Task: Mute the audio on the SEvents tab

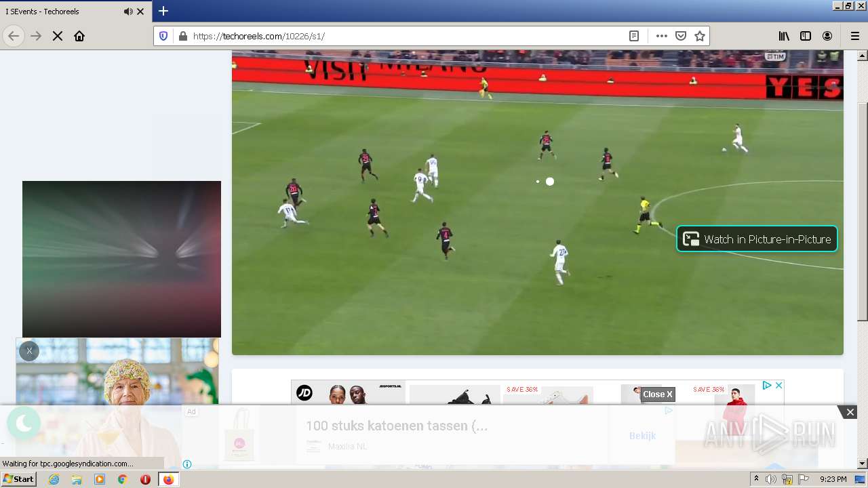Action: (127, 12)
